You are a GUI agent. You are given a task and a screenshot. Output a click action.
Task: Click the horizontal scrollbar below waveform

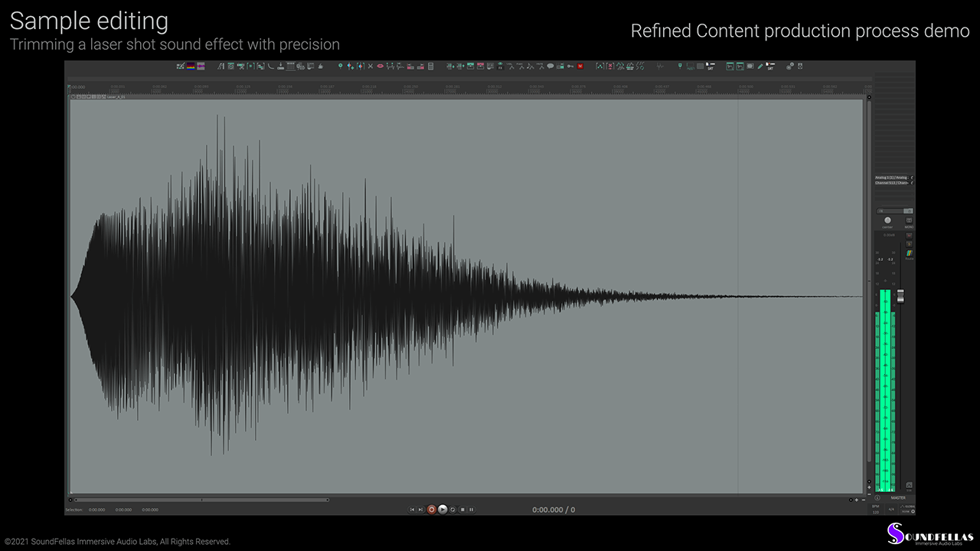201,500
